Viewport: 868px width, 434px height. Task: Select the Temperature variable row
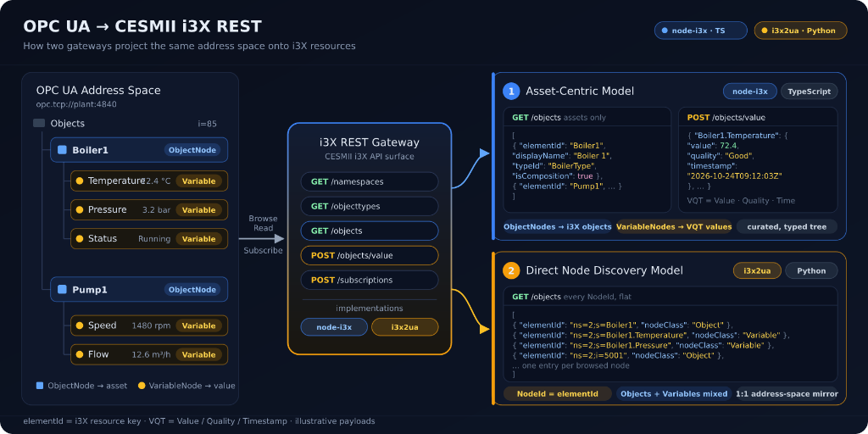pyautogui.click(x=149, y=181)
